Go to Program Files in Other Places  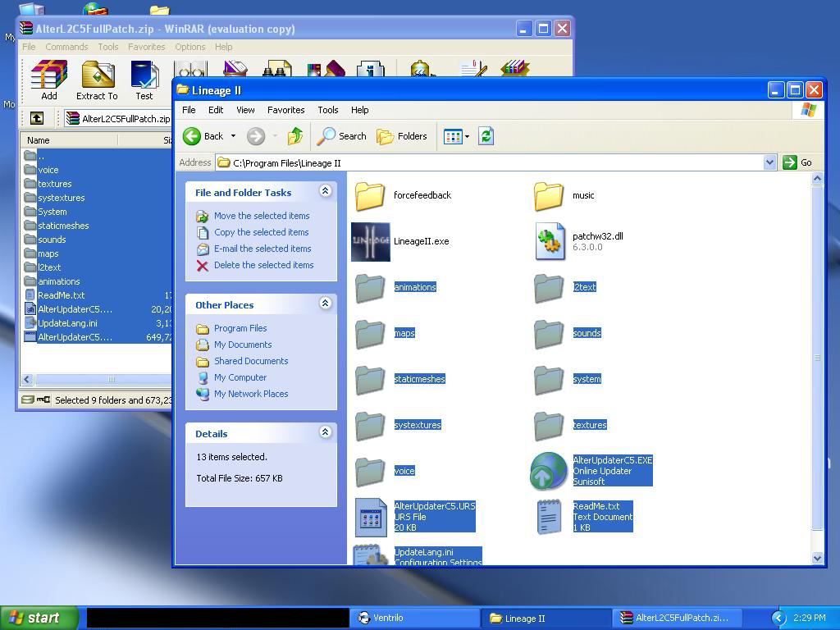240,328
